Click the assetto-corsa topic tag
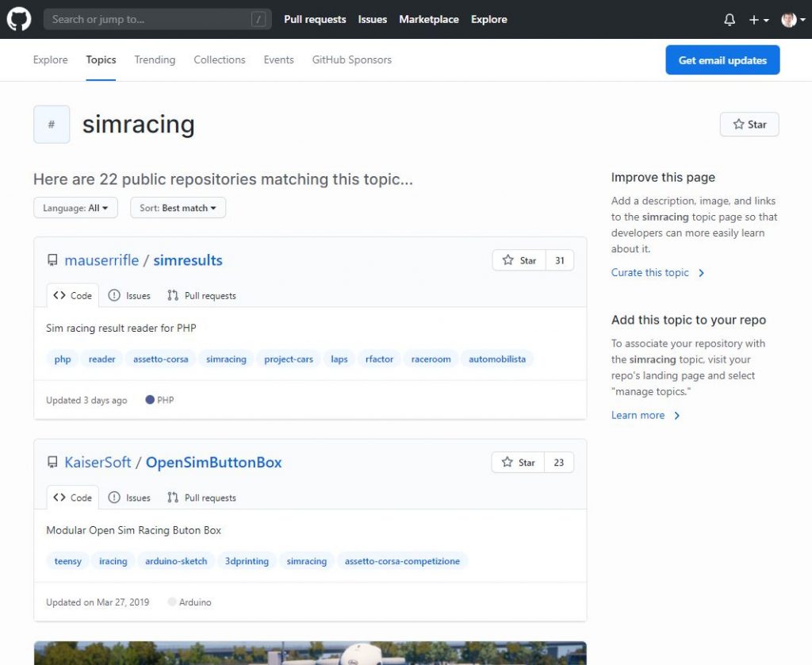Viewport: 812px width, 665px height. pos(160,359)
